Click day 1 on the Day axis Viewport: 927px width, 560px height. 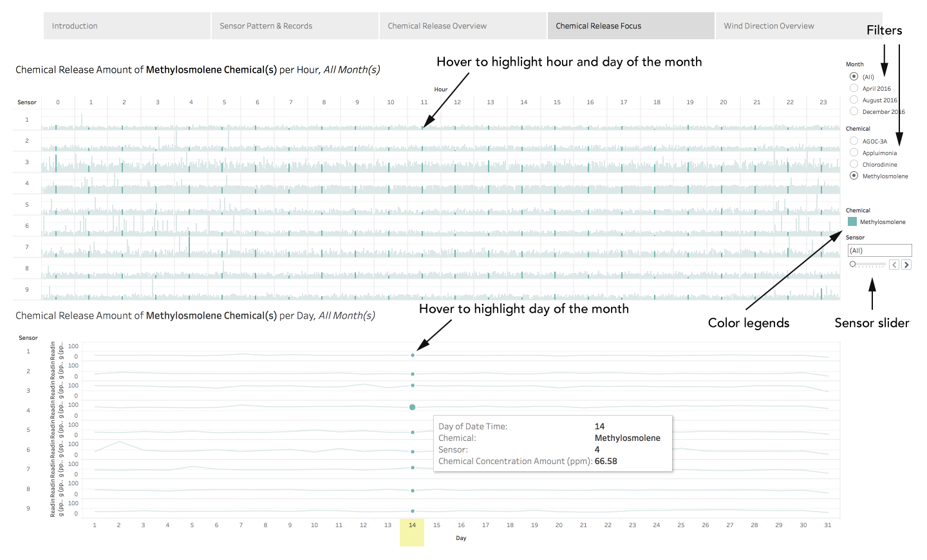95,525
